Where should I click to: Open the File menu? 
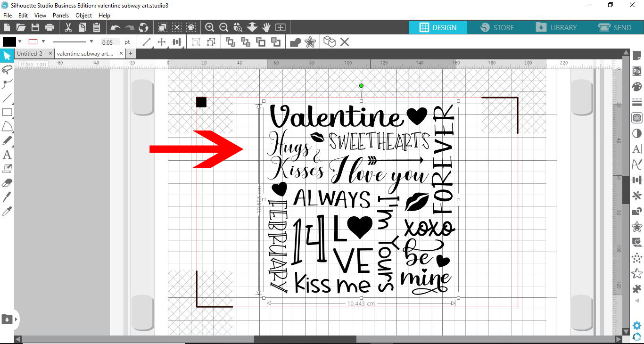(8, 16)
